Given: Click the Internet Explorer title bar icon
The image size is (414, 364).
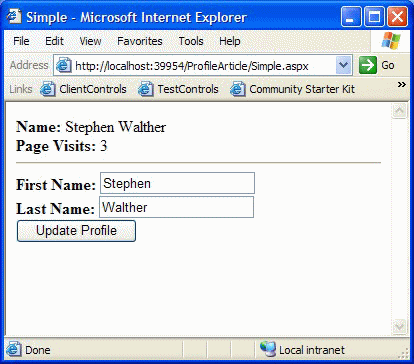Looking at the screenshot, I should [14, 17].
